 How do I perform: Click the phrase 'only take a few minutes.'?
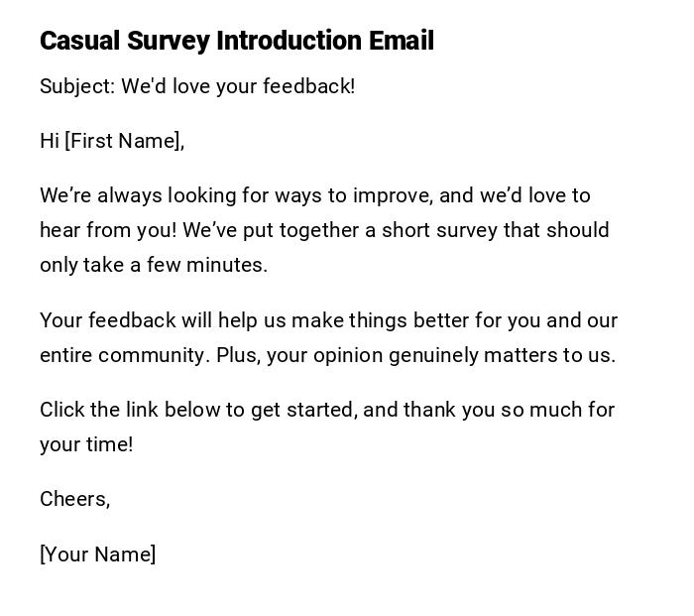tap(154, 265)
